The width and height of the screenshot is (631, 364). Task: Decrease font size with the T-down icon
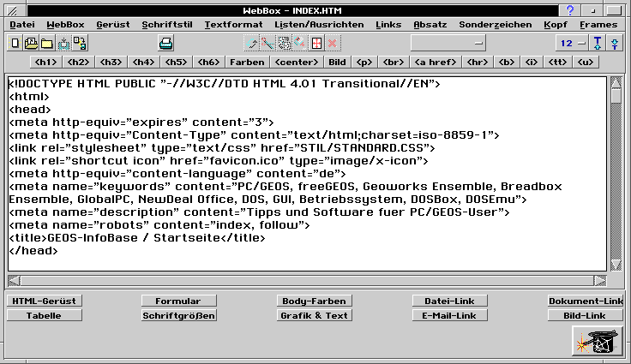[615, 43]
